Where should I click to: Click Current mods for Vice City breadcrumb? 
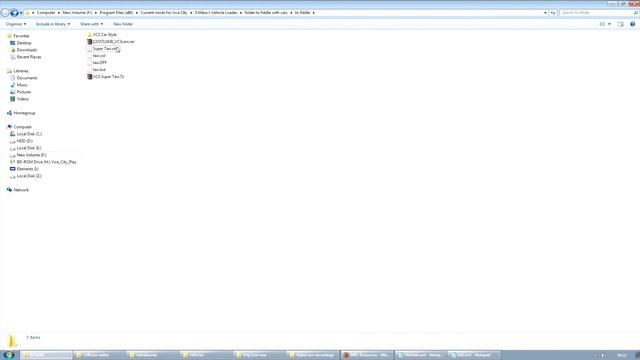[x=164, y=13]
